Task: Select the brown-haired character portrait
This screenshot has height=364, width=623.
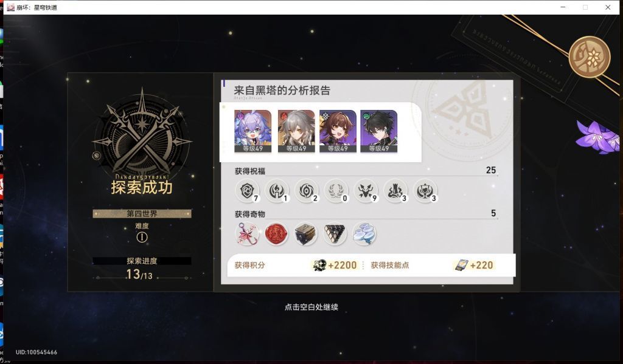Action: [x=338, y=131]
